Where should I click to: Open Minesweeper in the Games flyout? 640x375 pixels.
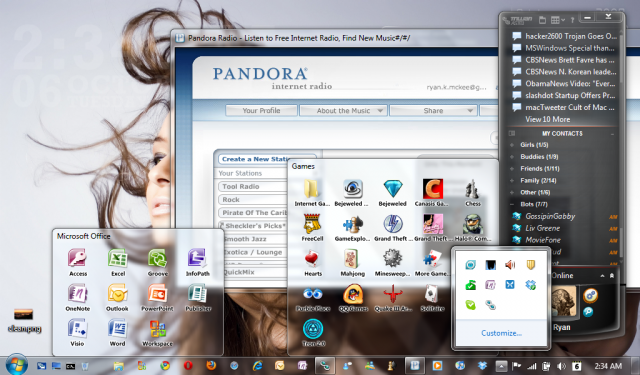click(393, 263)
